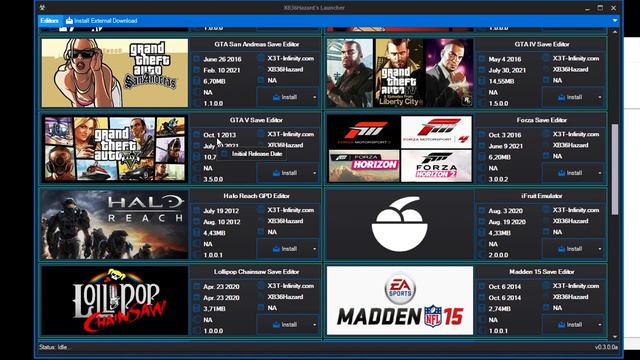This screenshot has width=640, height=360.
Task: Click the release date icon beside May 4 2016
Action: click(x=482, y=59)
